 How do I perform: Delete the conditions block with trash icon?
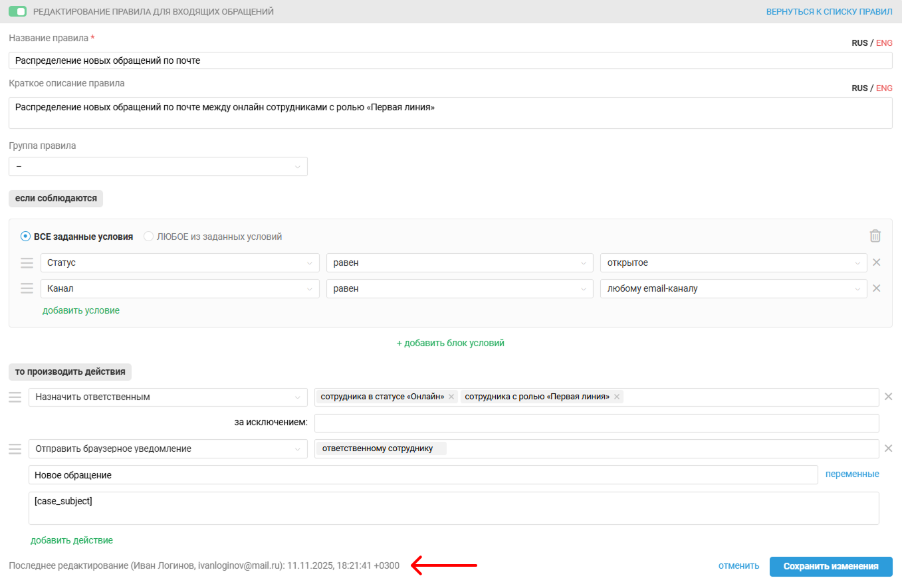pyautogui.click(x=875, y=236)
